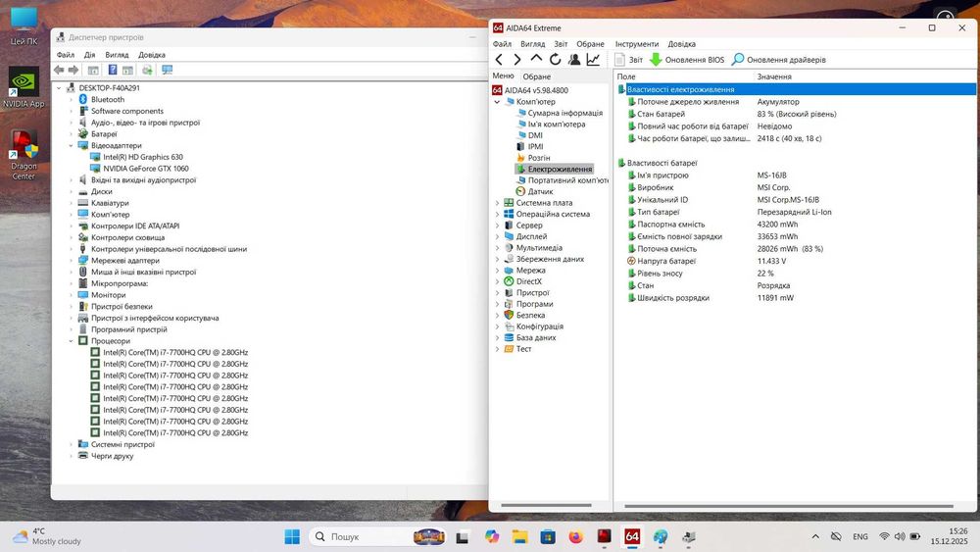Switch to the Обране tab in AIDA64
The width and height of the screenshot is (980, 552).
(537, 76)
